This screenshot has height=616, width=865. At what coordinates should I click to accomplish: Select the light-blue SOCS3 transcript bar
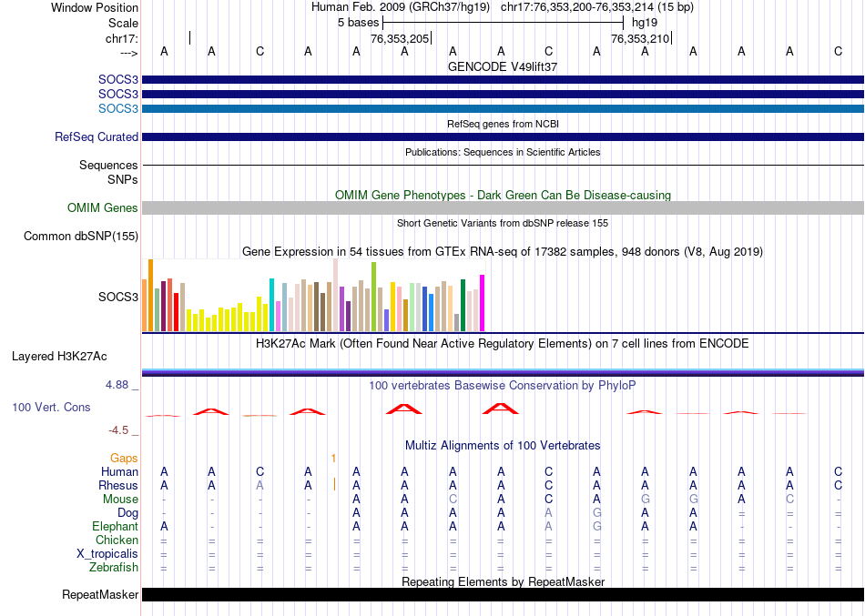click(503, 108)
